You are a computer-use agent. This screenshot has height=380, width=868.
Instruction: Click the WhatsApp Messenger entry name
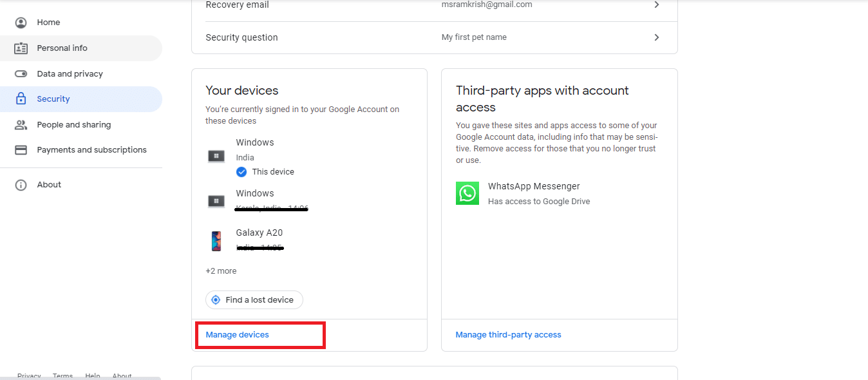click(534, 186)
